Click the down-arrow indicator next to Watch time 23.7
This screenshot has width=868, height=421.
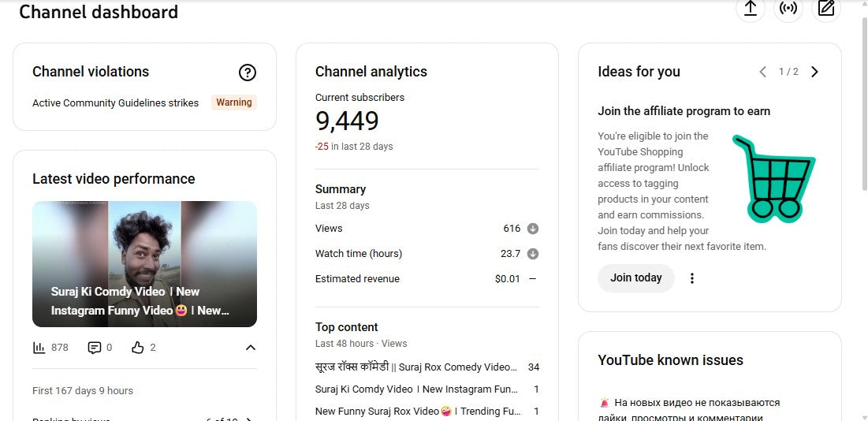pyautogui.click(x=532, y=254)
